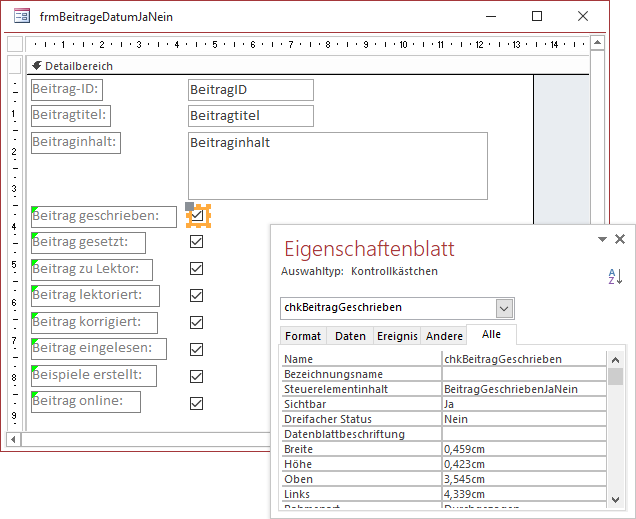
Task: Click the Name property value chkBeitragGeschrieben
Action: click(524, 359)
